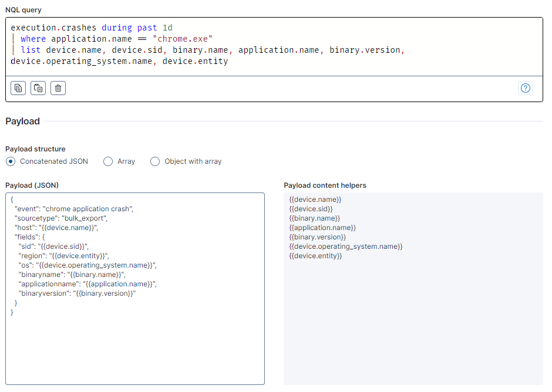Click the "applicationname" line in payload
Viewport: 552px width, 392px height.
pyautogui.click(x=87, y=284)
